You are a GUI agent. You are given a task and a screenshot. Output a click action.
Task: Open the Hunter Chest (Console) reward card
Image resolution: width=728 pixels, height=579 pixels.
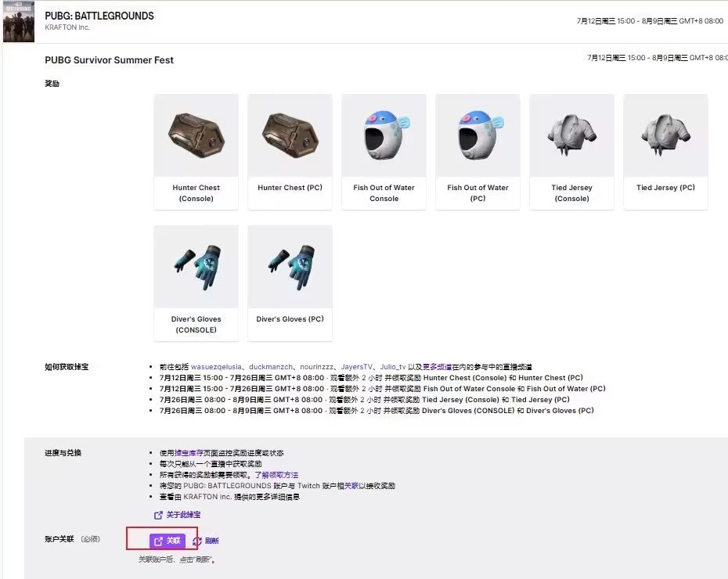(x=196, y=152)
